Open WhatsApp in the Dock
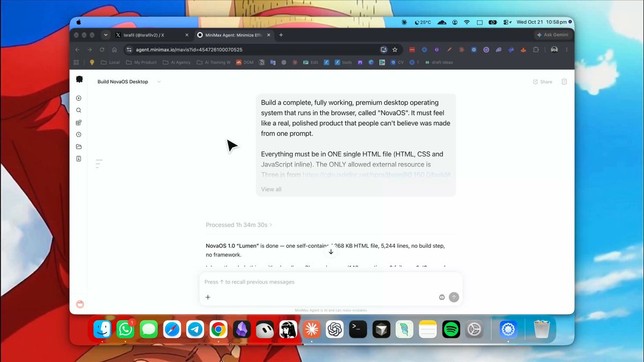The width and height of the screenshot is (644, 362). [x=126, y=329]
